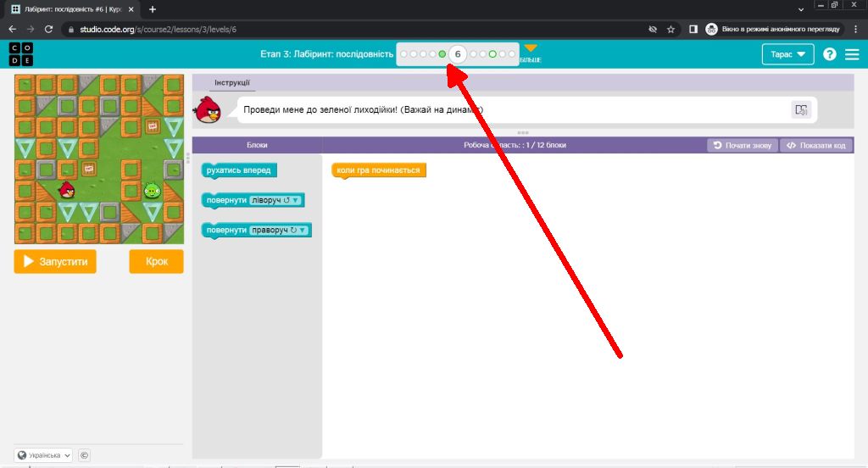The width and height of the screenshot is (868, 468).
Task: Close the browser tab
Action: 131,9
